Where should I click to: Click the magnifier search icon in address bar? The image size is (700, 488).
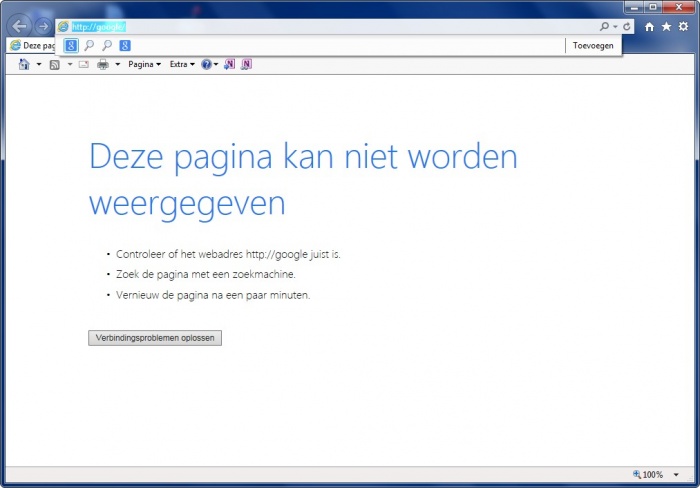604,27
